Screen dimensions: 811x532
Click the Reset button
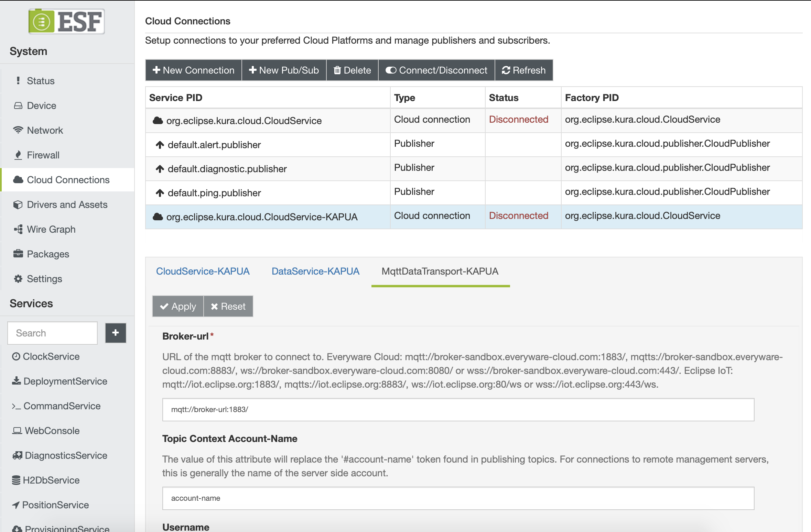pos(228,306)
